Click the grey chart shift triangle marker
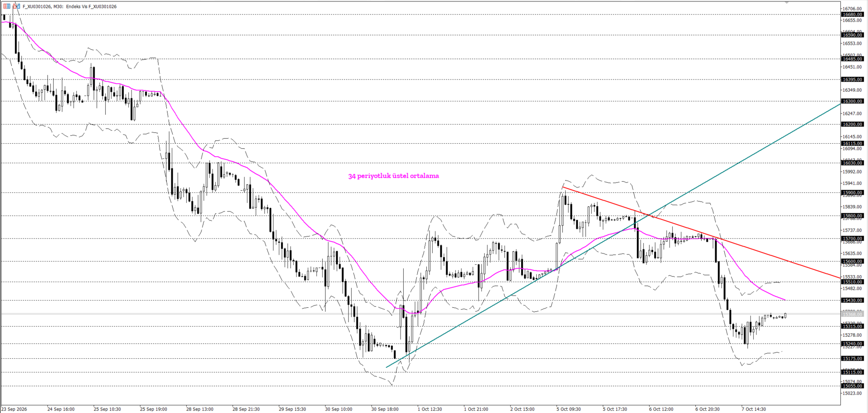 click(x=787, y=3)
